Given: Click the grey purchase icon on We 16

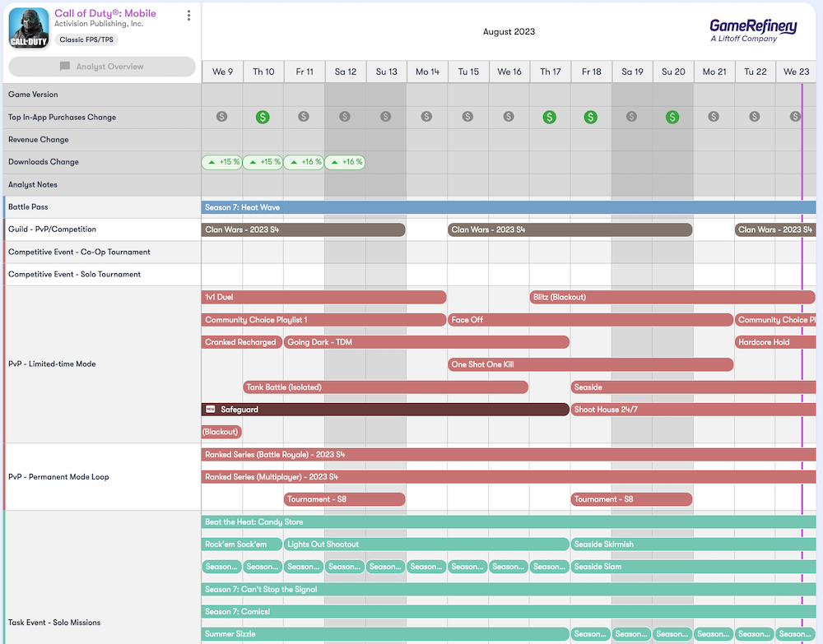Looking at the screenshot, I should pos(509,117).
